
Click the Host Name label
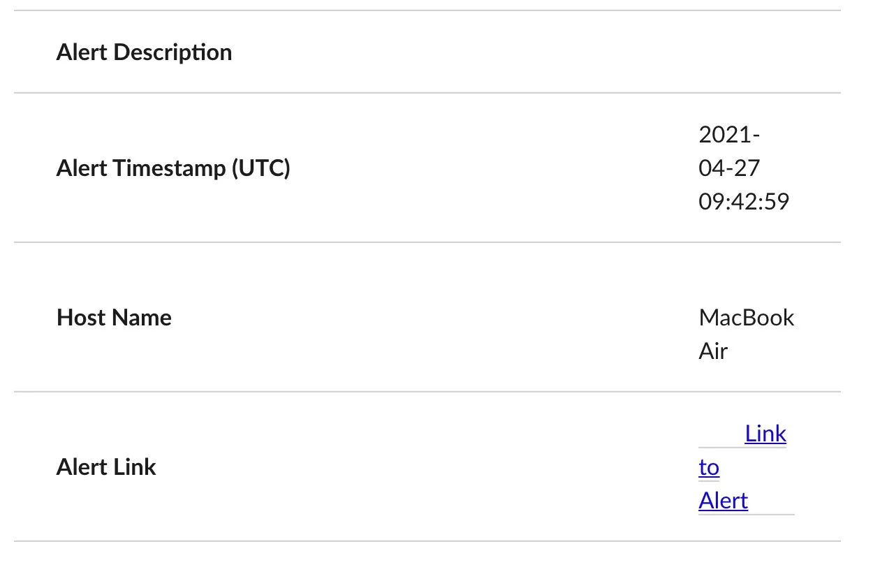click(x=114, y=318)
